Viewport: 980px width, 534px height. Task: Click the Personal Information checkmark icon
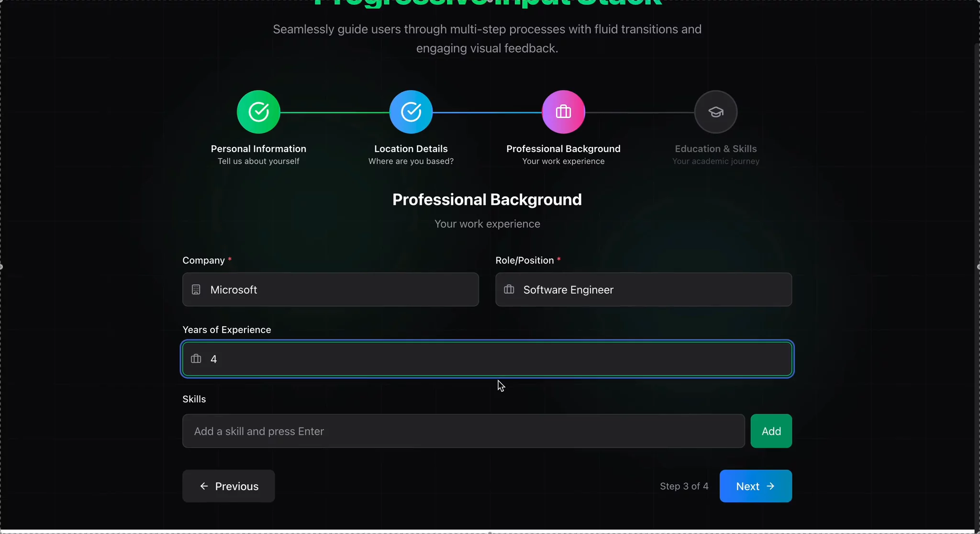point(258,111)
